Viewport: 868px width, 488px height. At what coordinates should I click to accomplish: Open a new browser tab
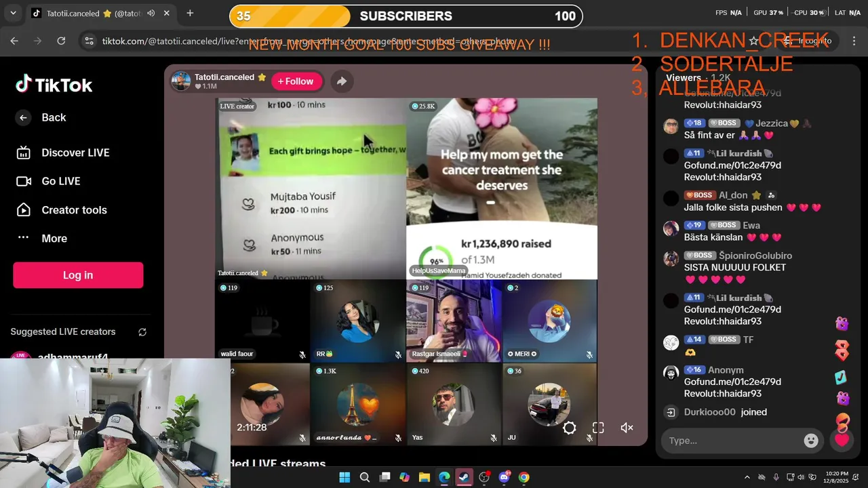[x=190, y=13]
